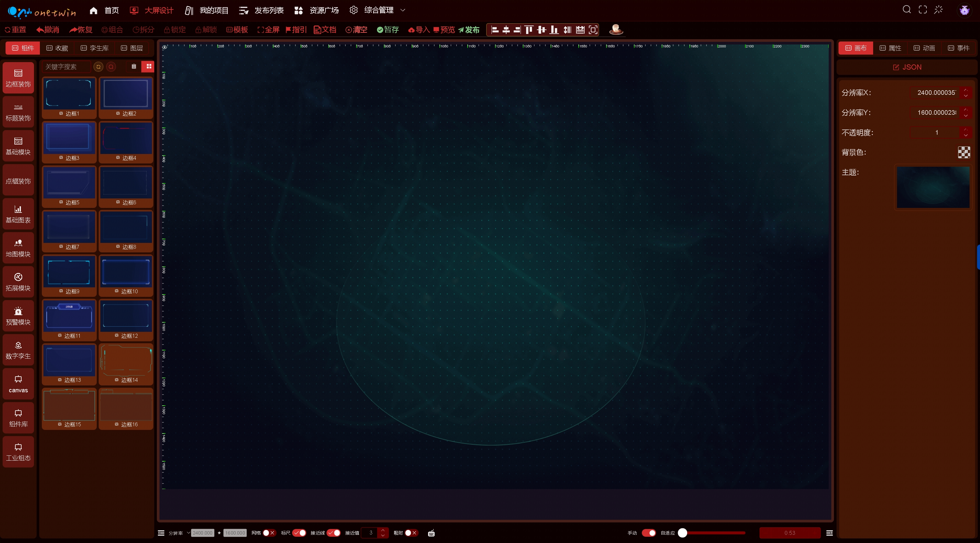The width and height of the screenshot is (980, 543).
Task: Click the search magnifier icon at top right
Action: (x=906, y=10)
